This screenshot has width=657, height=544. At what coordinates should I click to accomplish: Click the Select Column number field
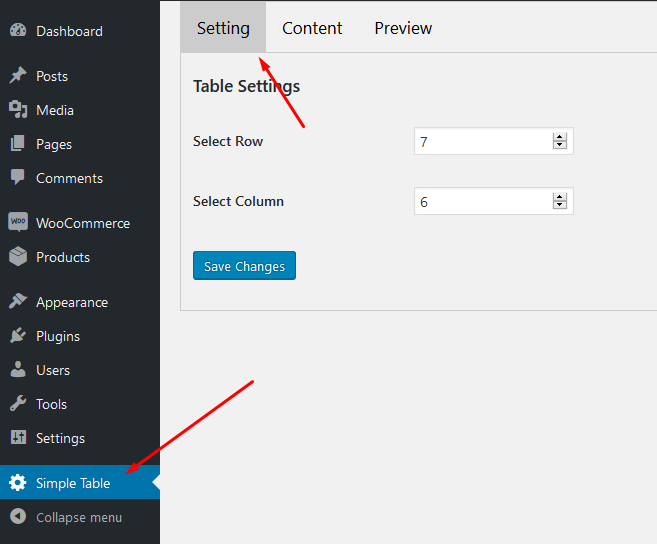tap(494, 201)
